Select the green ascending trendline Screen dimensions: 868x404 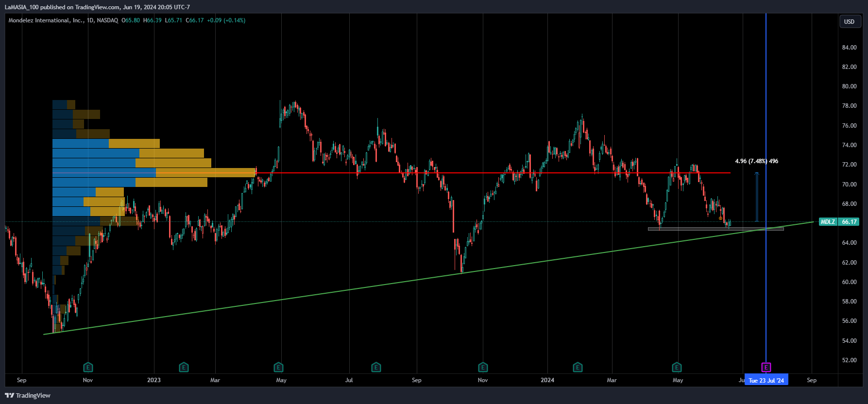coord(427,278)
